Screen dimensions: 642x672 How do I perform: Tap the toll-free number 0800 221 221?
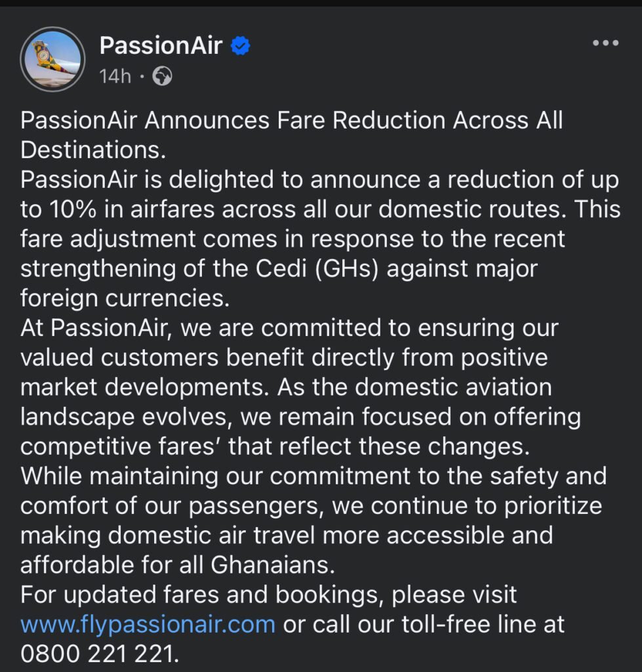[x=100, y=654]
